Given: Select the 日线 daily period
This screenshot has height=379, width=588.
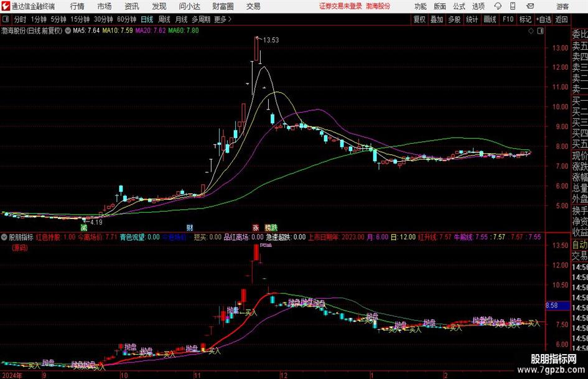Looking at the screenshot, I should coord(147,19).
